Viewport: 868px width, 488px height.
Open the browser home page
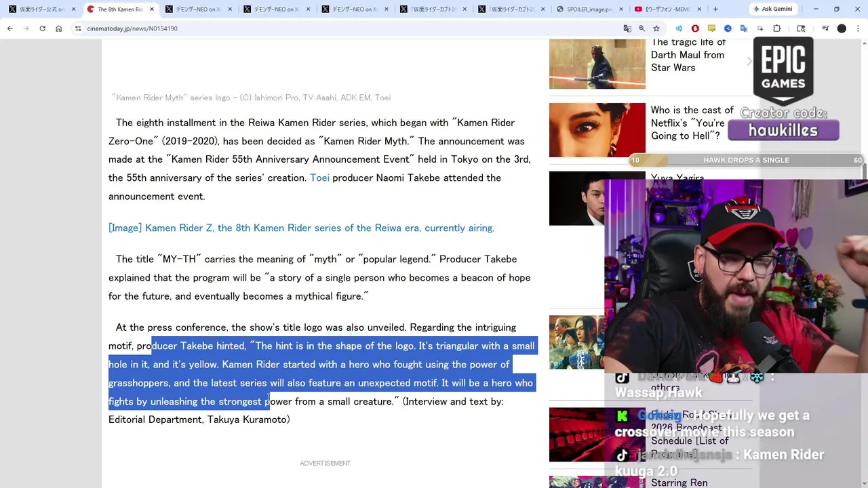point(58,28)
